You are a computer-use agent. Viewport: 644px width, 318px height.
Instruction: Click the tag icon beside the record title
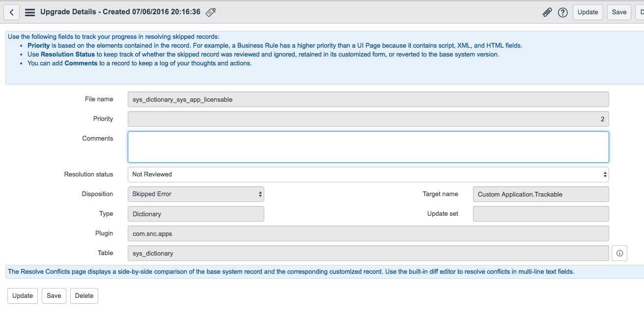210,12
